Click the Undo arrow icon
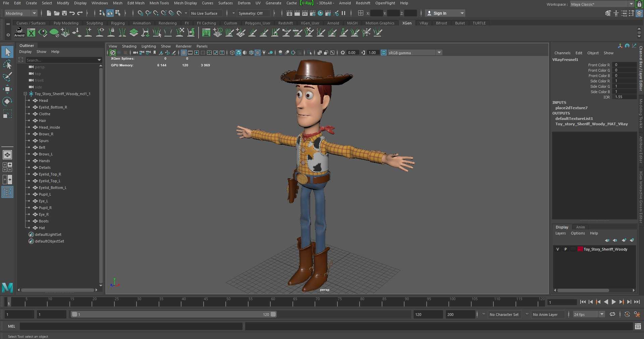Image resolution: width=644 pixels, height=339 pixels. click(72, 13)
